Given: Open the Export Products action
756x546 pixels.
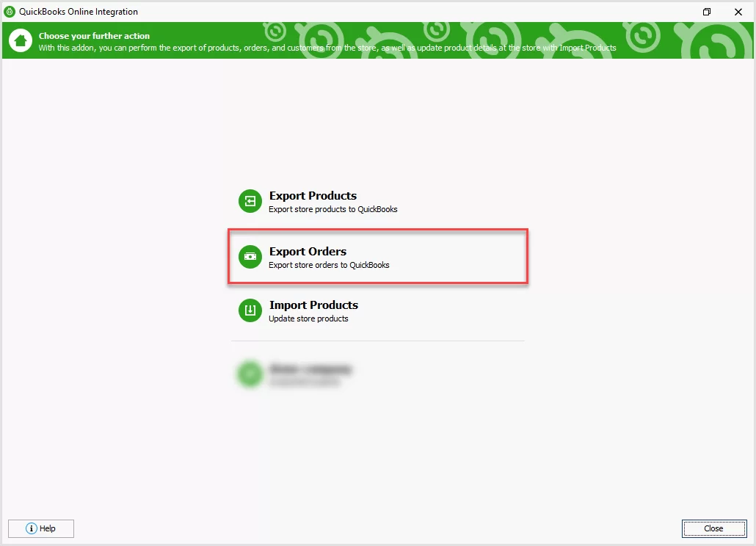Looking at the screenshot, I should 313,195.
